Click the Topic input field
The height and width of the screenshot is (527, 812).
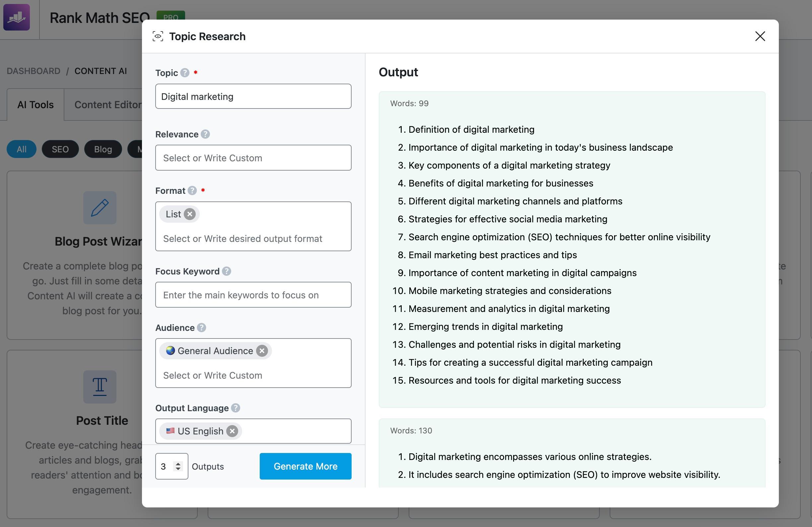click(x=253, y=96)
